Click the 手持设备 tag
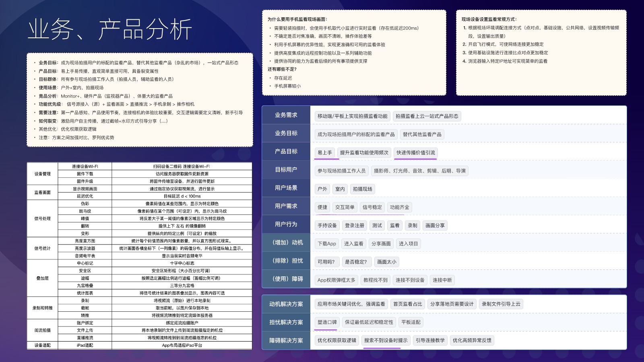The image size is (644, 362). (x=327, y=226)
